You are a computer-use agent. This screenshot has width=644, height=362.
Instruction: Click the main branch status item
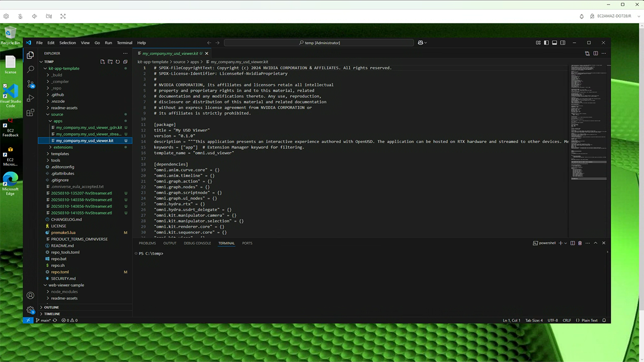point(43,320)
